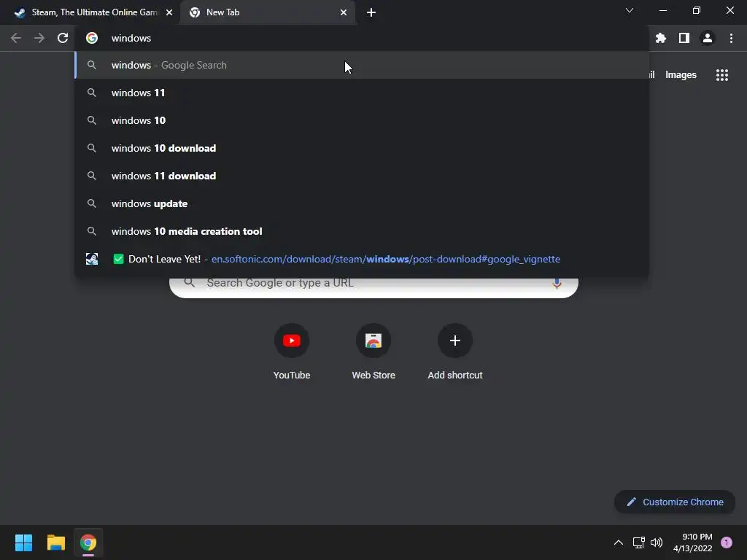Viewport: 747px width, 560px height.
Task: Click the address bar containing 'windows'
Action: click(x=362, y=38)
